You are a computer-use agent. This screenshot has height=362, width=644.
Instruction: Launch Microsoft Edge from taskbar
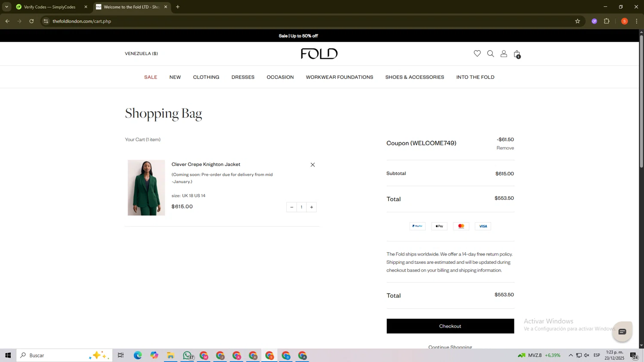137,355
